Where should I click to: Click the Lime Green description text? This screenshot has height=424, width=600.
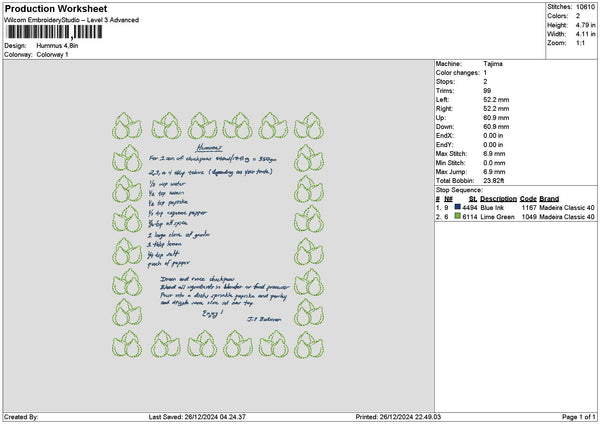[x=497, y=217]
